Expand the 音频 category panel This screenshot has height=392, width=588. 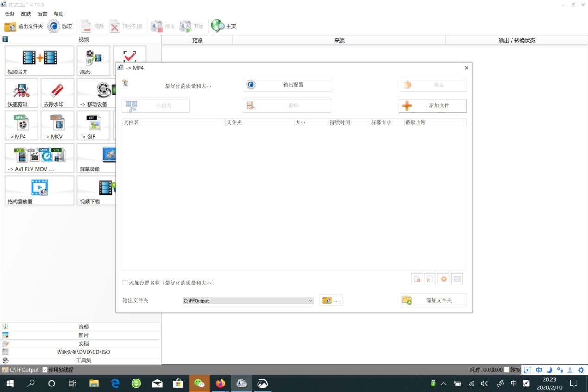coord(83,327)
